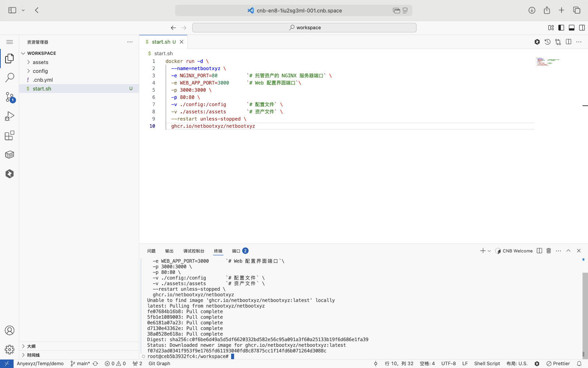
Task: Delete terminal using the trash icon
Action: [x=549, y=251]
